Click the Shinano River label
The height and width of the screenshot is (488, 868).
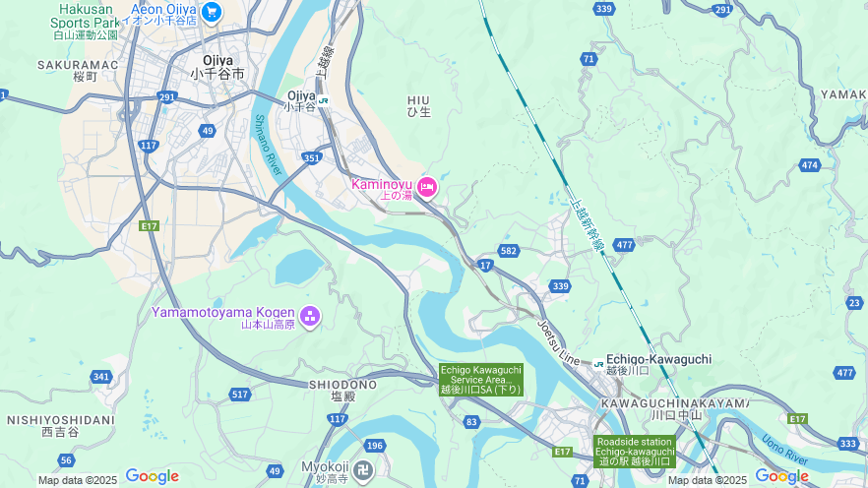point(268,145)
